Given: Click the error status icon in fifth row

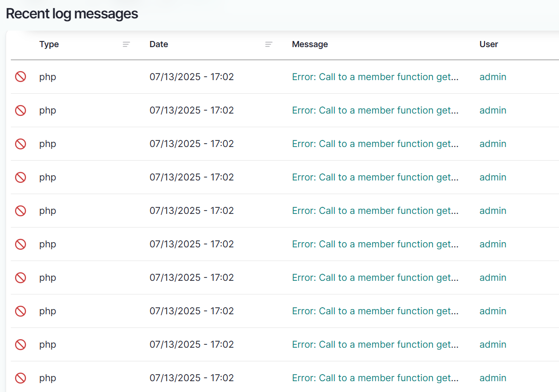Looking at the screenshot, I should coord(20,211).
